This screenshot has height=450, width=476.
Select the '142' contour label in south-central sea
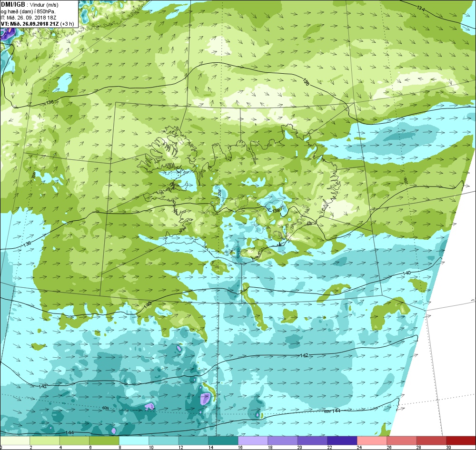(304, 355)
